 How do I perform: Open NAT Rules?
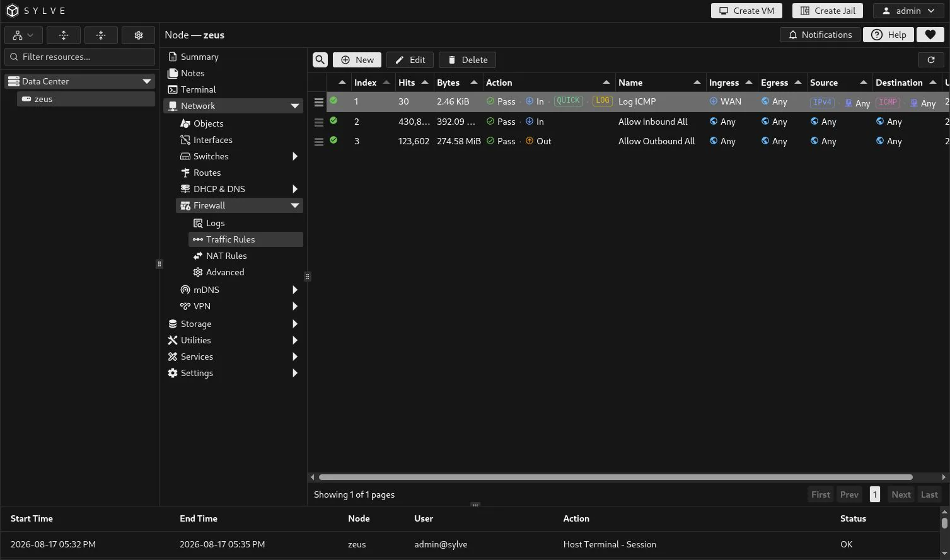pyautogui.click(x=226, y=256)
